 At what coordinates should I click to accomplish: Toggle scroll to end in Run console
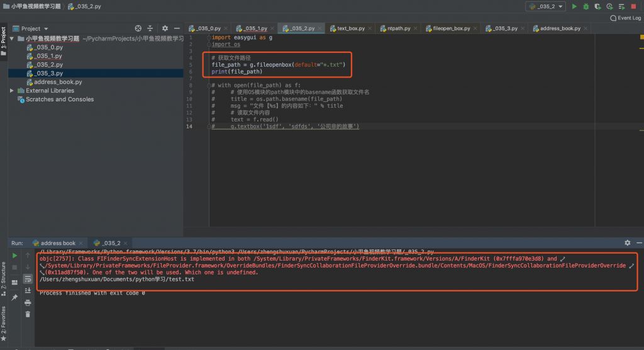[x=28, y=290]
